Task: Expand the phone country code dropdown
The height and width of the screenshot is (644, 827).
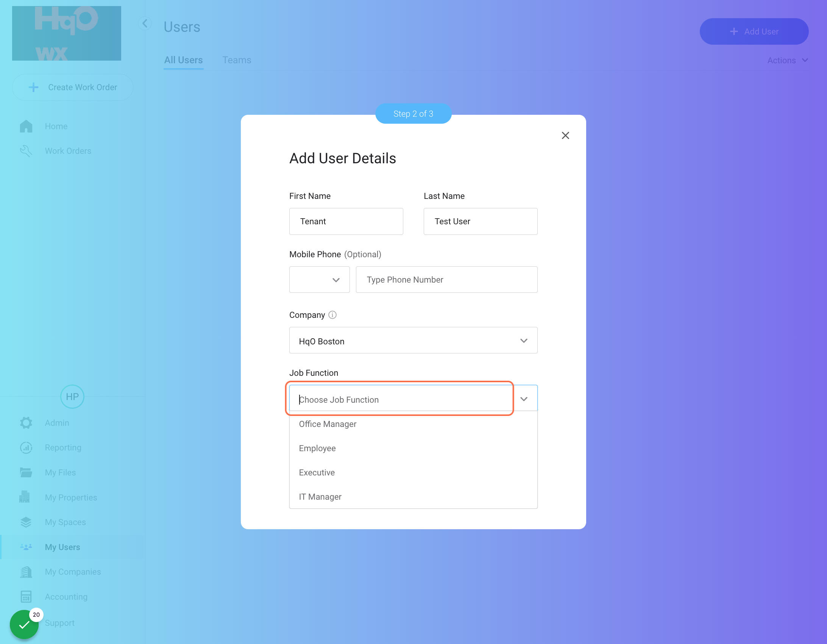Action: pyautogui.click(x=319, y=280)
